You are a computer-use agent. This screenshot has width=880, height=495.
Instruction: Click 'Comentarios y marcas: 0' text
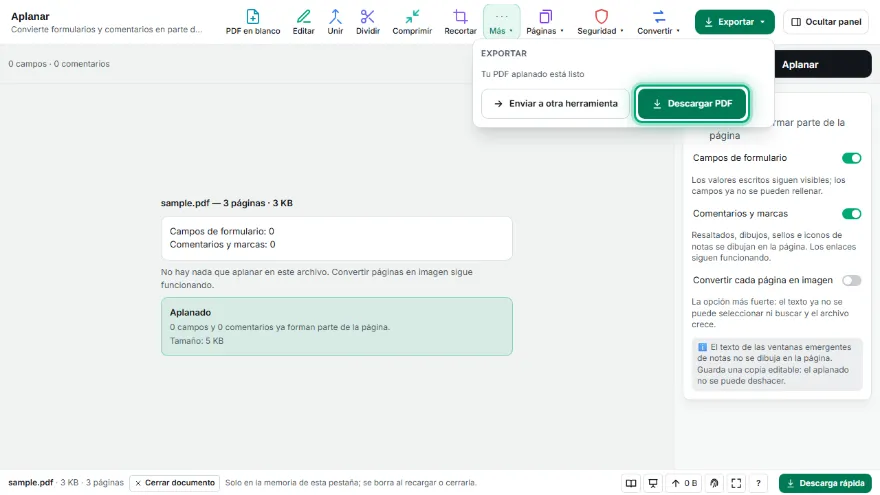pos(222,245)
